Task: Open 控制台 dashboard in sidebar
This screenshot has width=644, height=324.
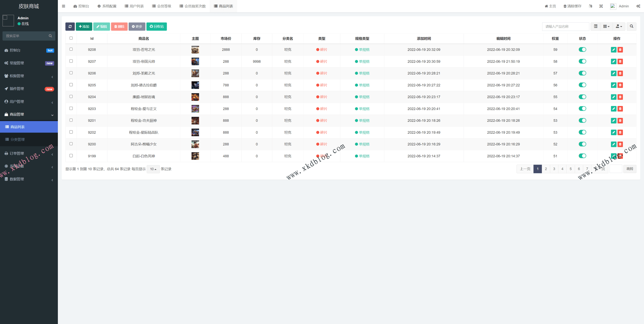Action: point(29,50)
